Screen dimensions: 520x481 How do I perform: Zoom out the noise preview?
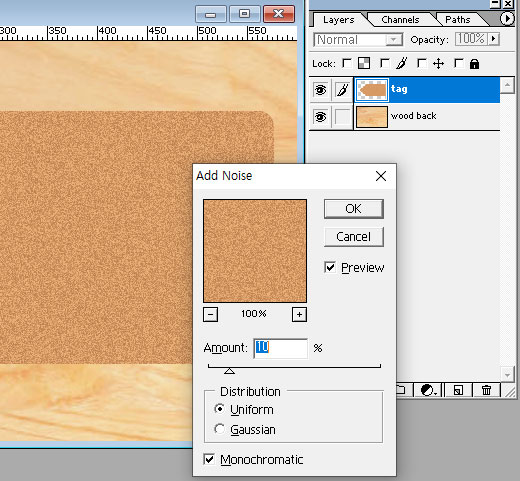tap(210, 314)
